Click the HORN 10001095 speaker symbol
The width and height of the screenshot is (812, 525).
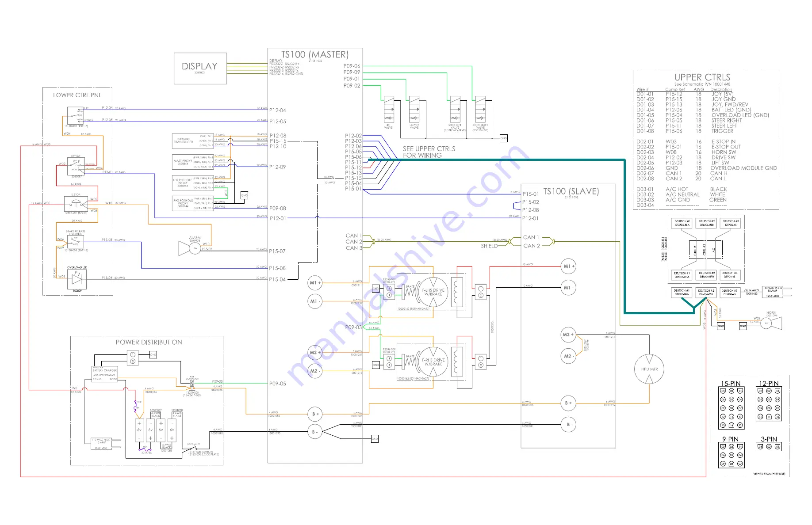tap(771, 324)
